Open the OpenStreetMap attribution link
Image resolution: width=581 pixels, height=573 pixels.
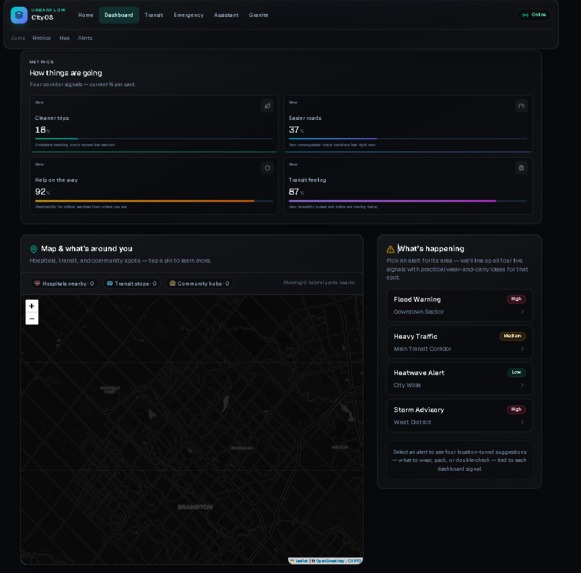pyautogui.click(x=330, y=561)
